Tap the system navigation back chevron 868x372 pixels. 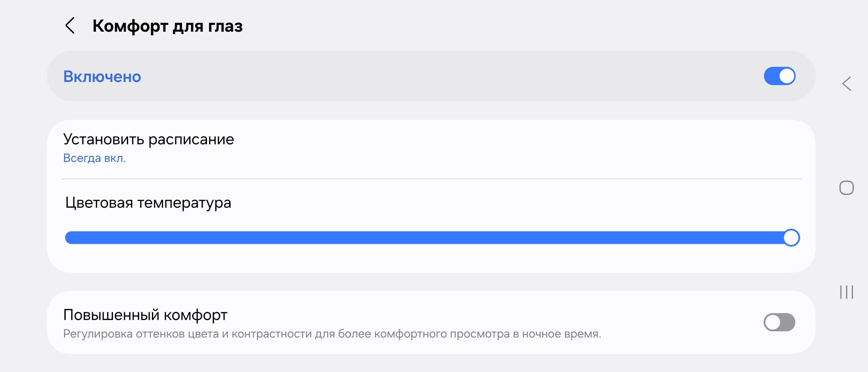click(847, 84)
